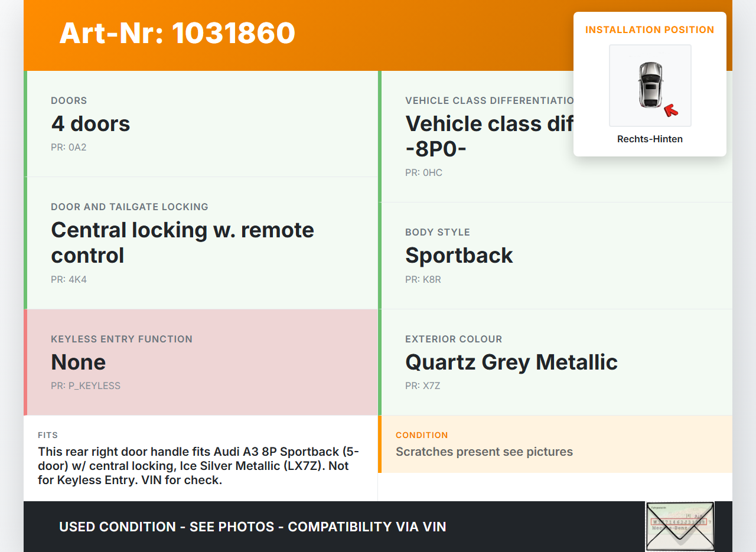Click the PR: 0A2 code

(69, 148)
